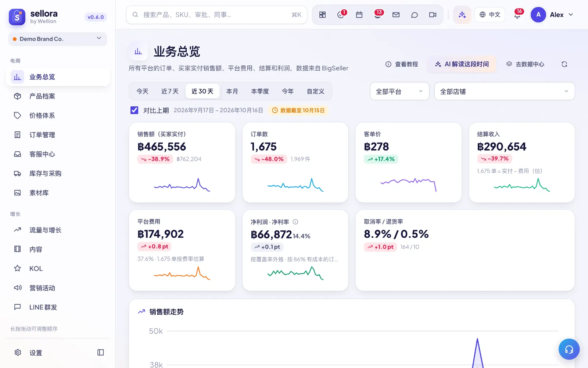Open 价格体系 in the sidebar
588x368 pixels.
(58, 116)
